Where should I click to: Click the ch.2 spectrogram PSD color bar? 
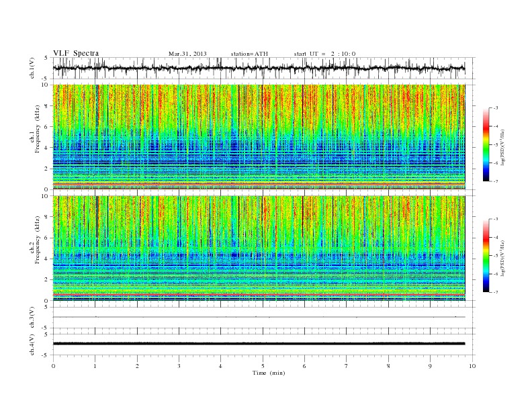click(486, 256)
